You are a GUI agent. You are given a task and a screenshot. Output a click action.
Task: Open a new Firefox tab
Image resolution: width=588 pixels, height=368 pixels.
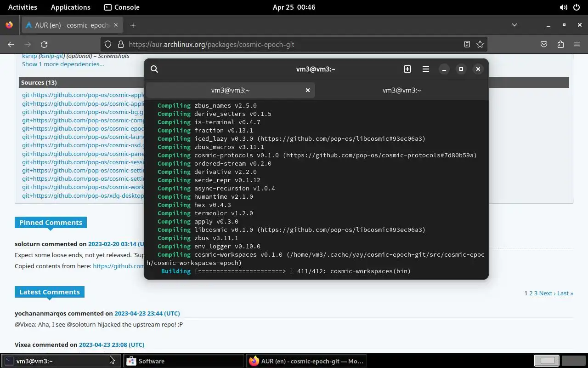[133, 25]
